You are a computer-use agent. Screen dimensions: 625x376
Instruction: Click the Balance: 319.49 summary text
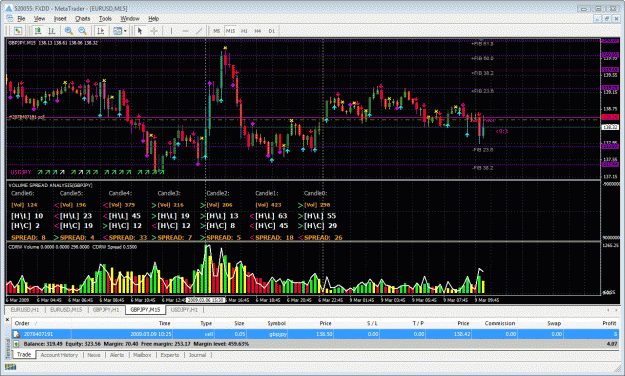tap(43, 344)
